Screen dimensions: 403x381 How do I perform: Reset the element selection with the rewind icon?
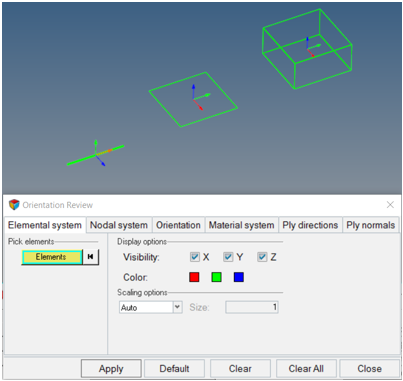(x=90, y=257)
